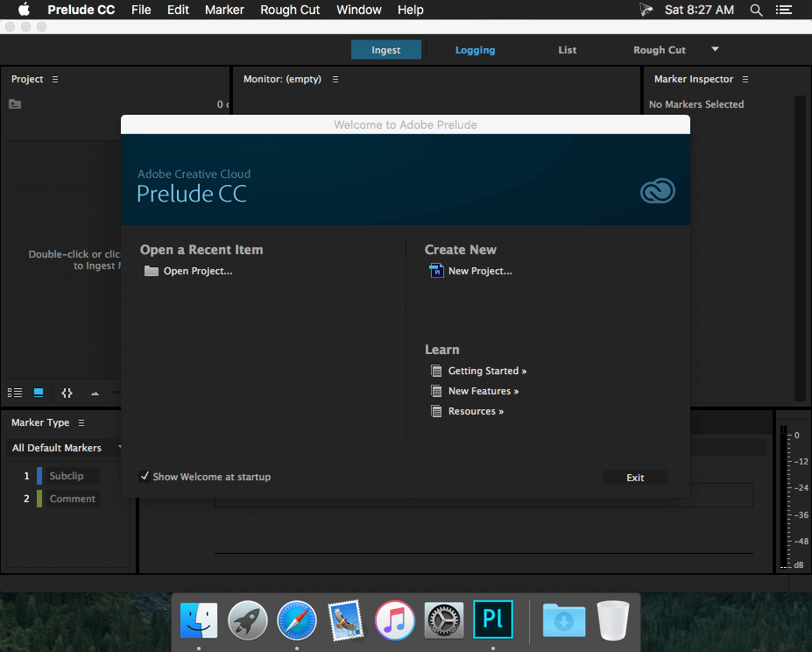The image size is (812, 652).
Task: Open the Rough Cut menu in menu bar
Action: (290, 10)
